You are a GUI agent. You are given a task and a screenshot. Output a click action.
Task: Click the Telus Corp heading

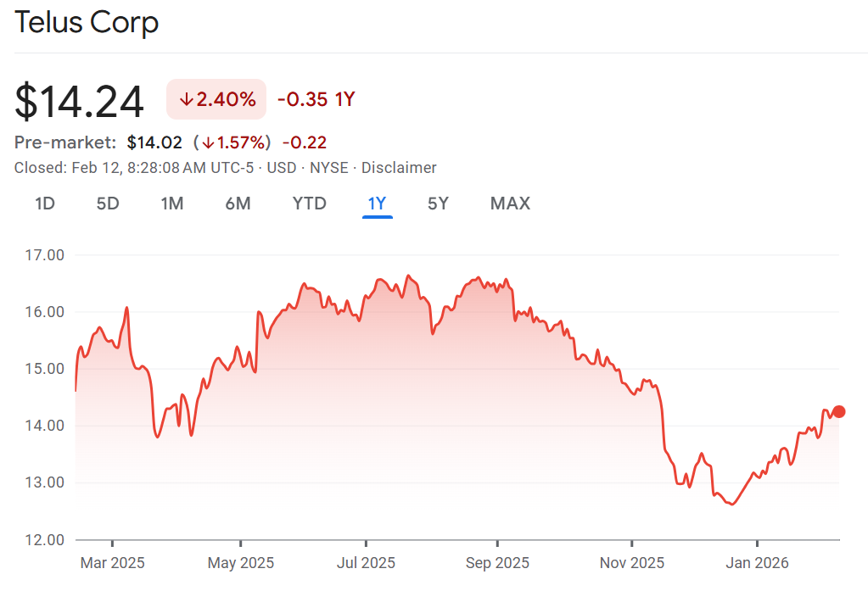87,23
